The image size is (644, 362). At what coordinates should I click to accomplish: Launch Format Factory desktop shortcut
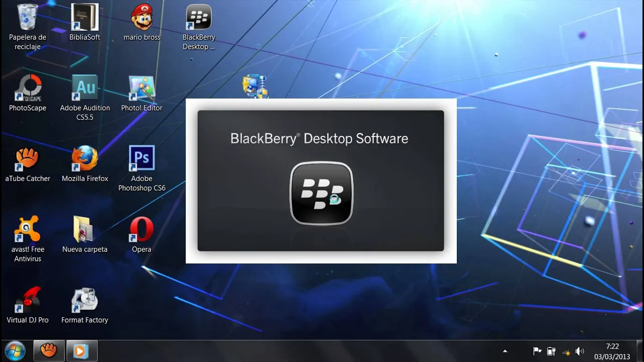85,305
